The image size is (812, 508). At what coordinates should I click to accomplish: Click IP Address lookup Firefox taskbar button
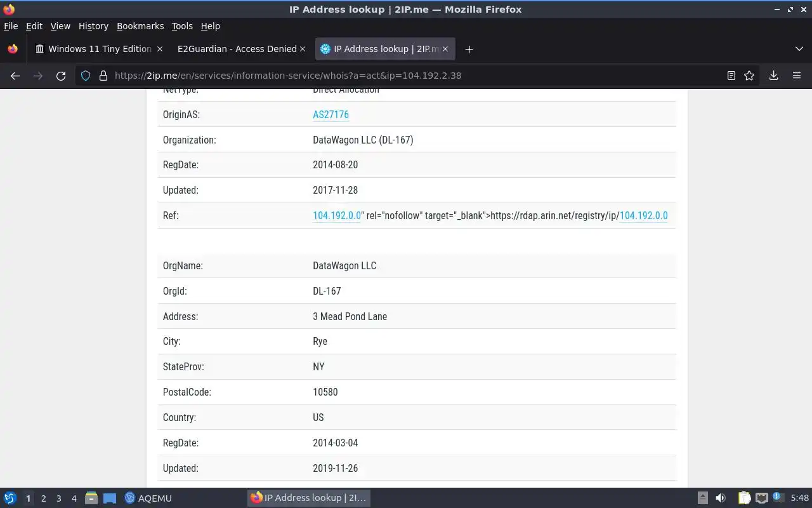[x=308, y=498]
